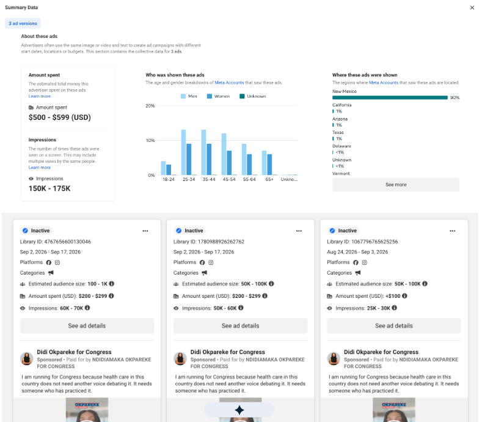Click info icon beside Impressions 50K - 60K
The height and width of the screenshot is (422, 504).
point(241,308)
